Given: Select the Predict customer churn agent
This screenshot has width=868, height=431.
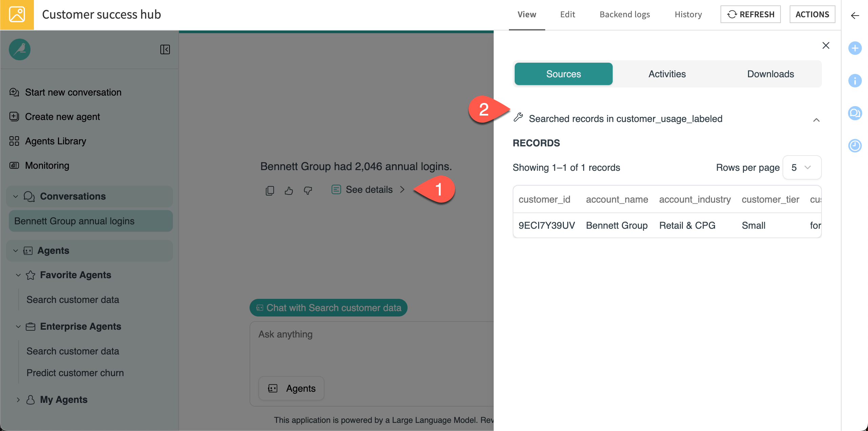Looking at the screenshot, I should pyautogui.click(x=75, y=373).
